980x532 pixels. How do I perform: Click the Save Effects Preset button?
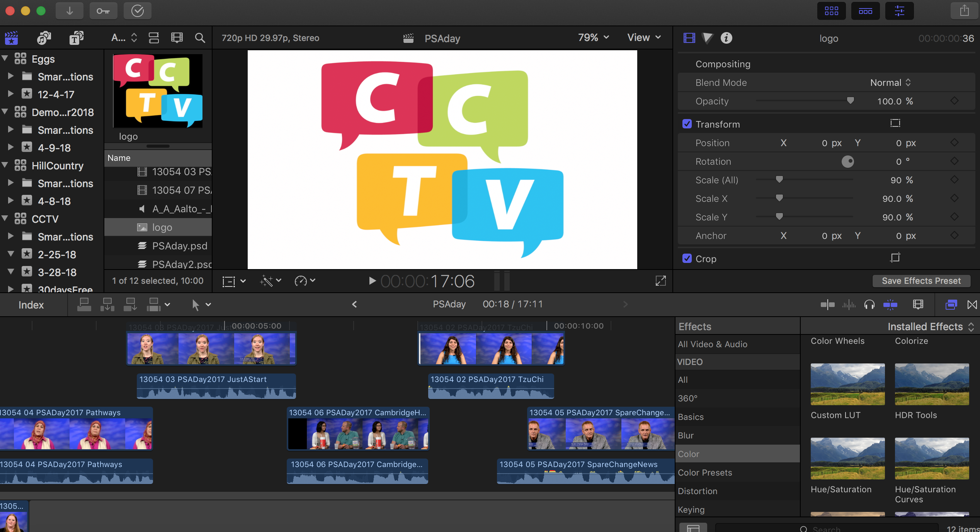coord(921,281)
